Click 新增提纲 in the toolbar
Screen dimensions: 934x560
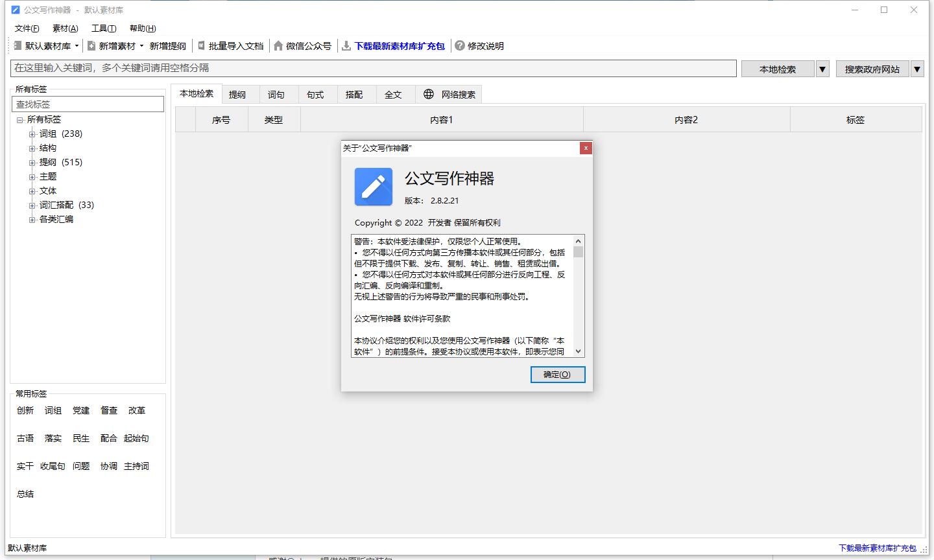click(x=168, y=46)
